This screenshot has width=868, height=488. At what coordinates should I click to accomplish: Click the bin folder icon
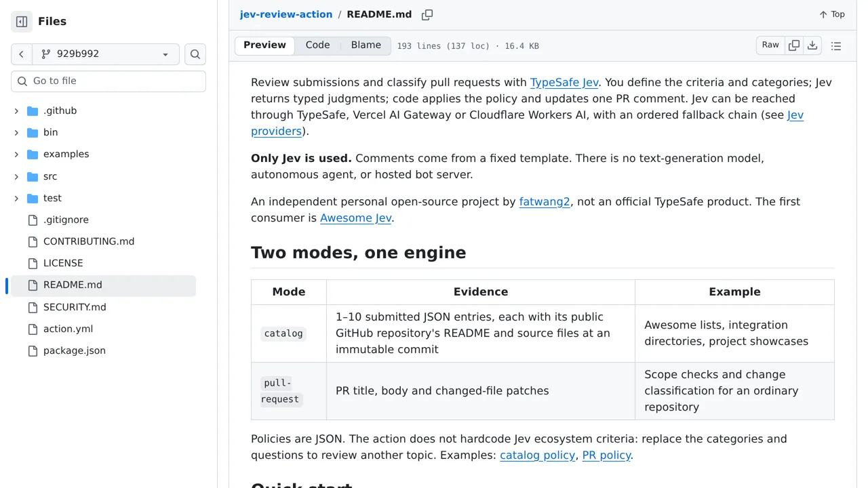(x=33, y=133)
